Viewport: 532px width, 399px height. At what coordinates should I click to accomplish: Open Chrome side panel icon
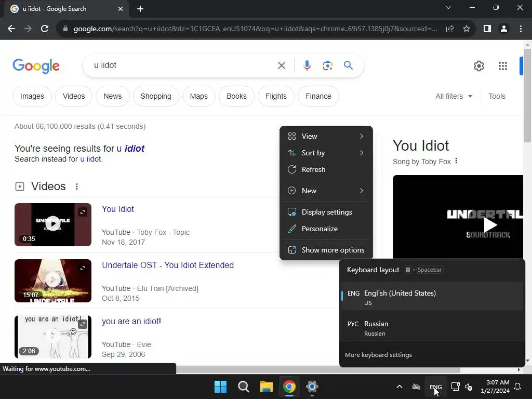coord(487,29)
